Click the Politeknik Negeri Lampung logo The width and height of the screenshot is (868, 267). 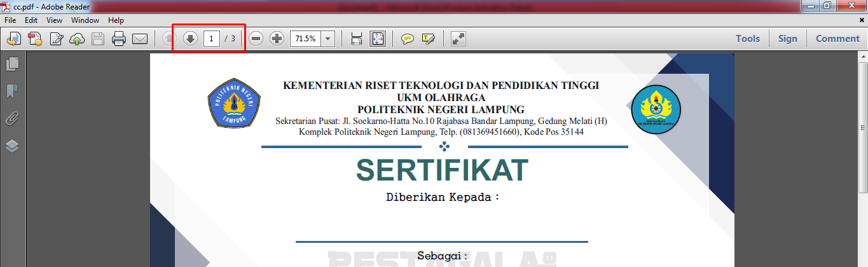[x=234, y=104]
